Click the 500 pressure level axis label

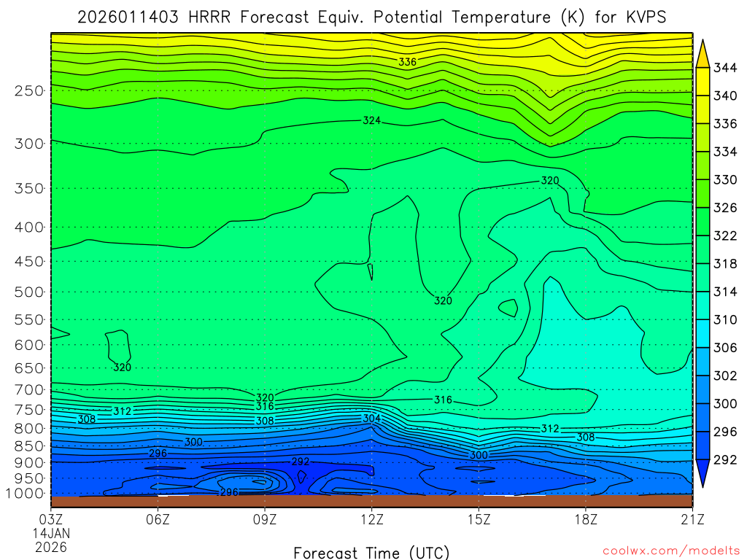(x=29, y=292)
